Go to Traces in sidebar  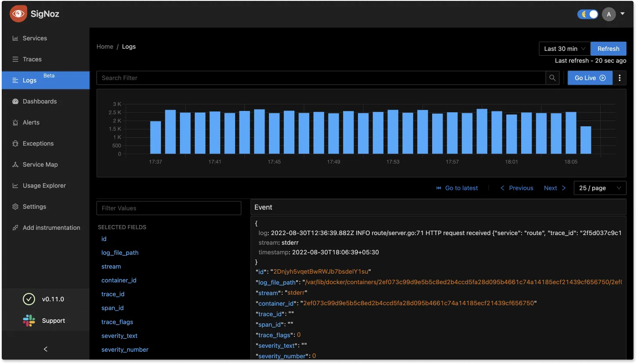coord(32,59)
